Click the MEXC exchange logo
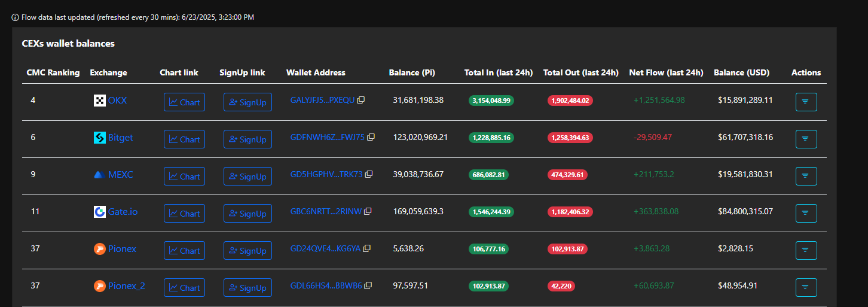The image size is (868, 307). [100, 175]
